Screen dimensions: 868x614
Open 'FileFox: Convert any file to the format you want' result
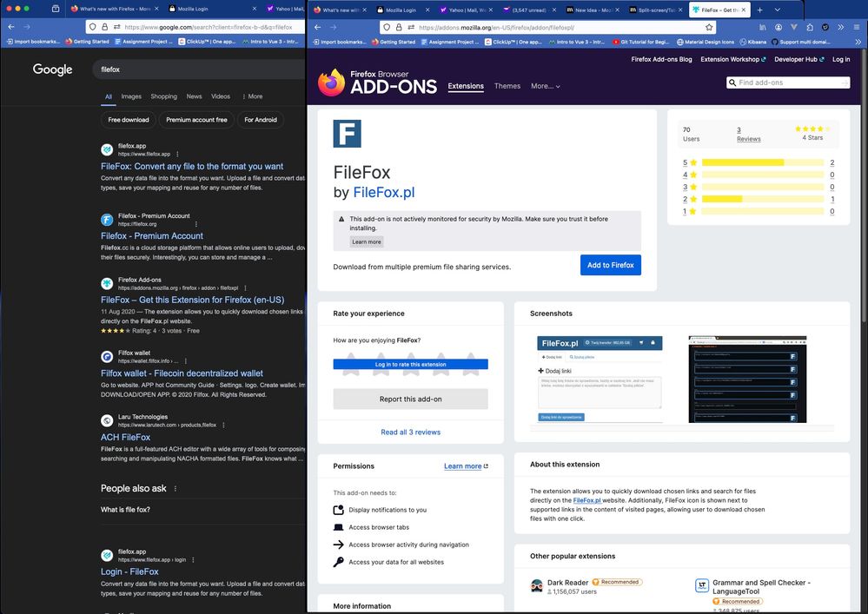[191, 166]
